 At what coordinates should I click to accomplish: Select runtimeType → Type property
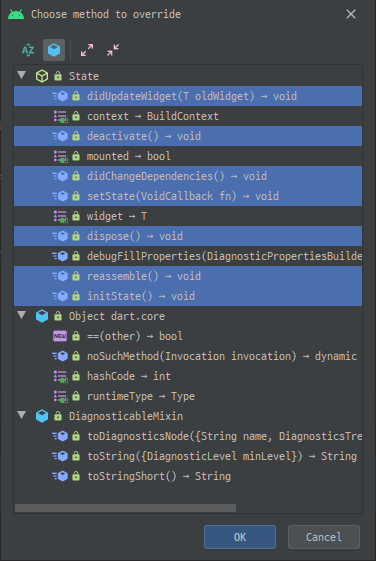188,396
